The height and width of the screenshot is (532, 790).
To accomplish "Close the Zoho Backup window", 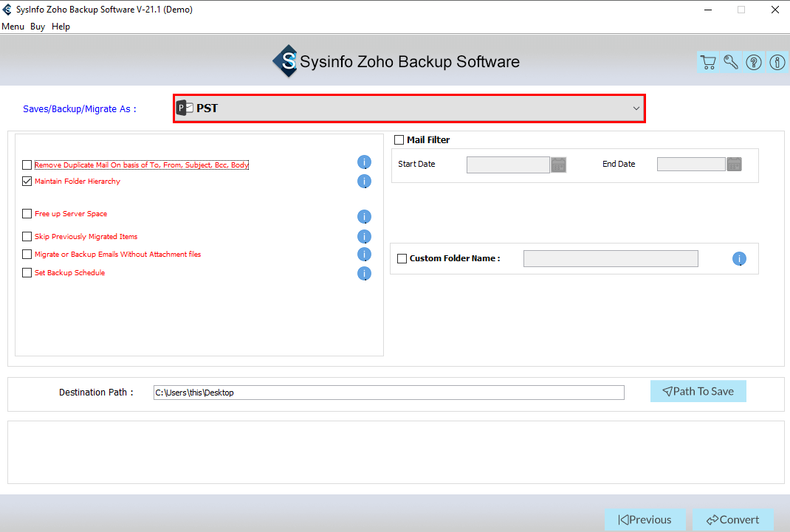I will tap(775, 10).
